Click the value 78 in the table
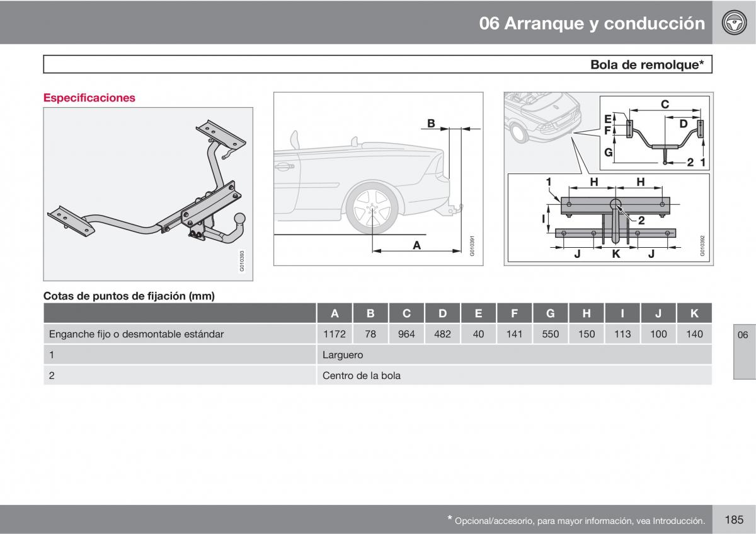Screen dimensions: 756x534 [370, 334]
